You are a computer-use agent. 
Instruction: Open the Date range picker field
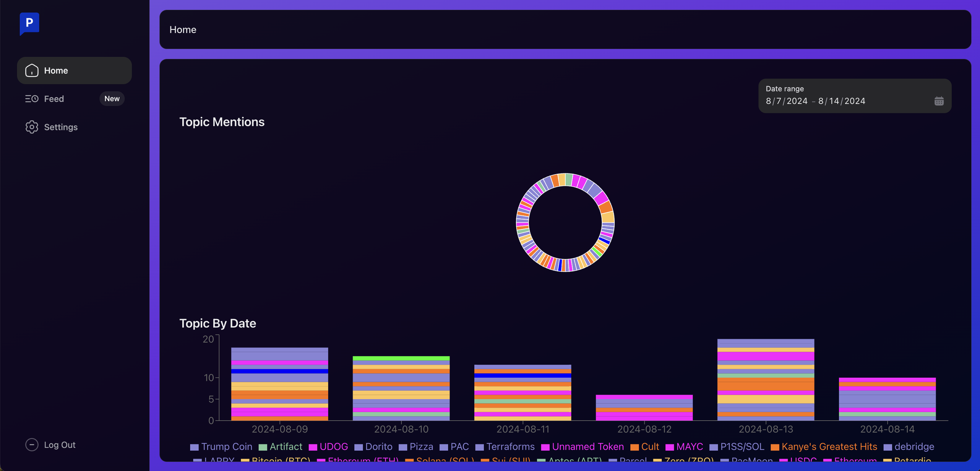click(855, 96)
